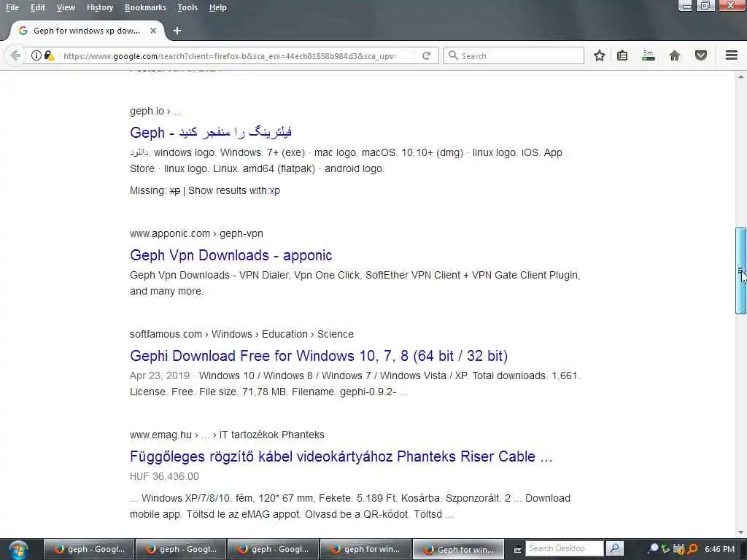Click the 6:46 PM taskbar clock
Screen dimensions: 747x560
click(719, 549)
